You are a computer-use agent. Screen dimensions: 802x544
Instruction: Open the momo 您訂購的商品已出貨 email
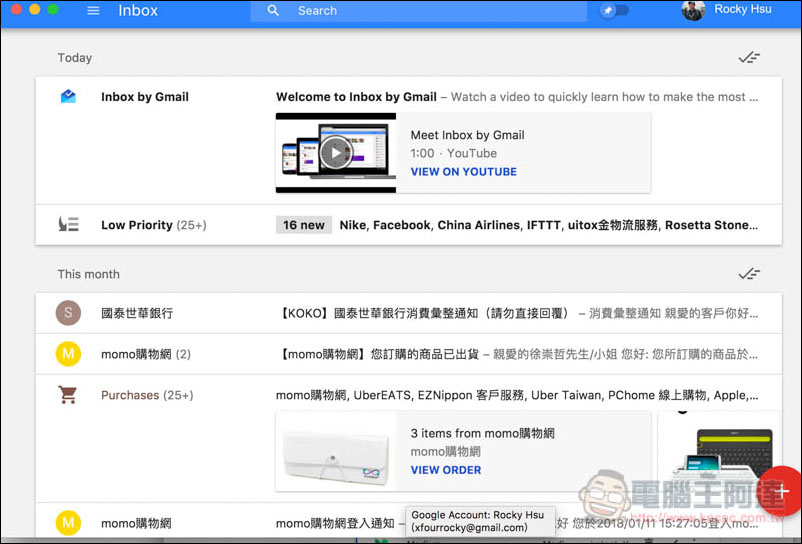coord(408,354)
